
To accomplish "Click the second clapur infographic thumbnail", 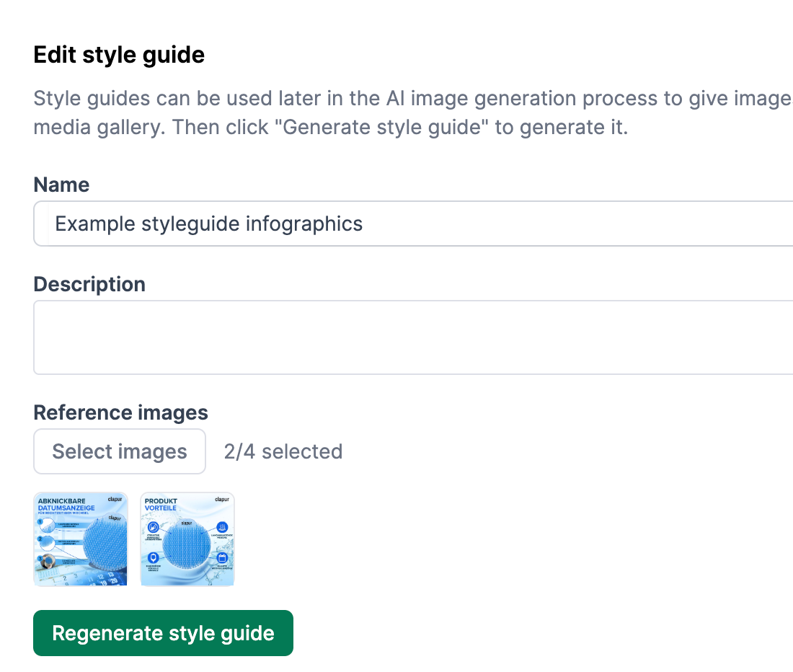I will click(187, 539).
